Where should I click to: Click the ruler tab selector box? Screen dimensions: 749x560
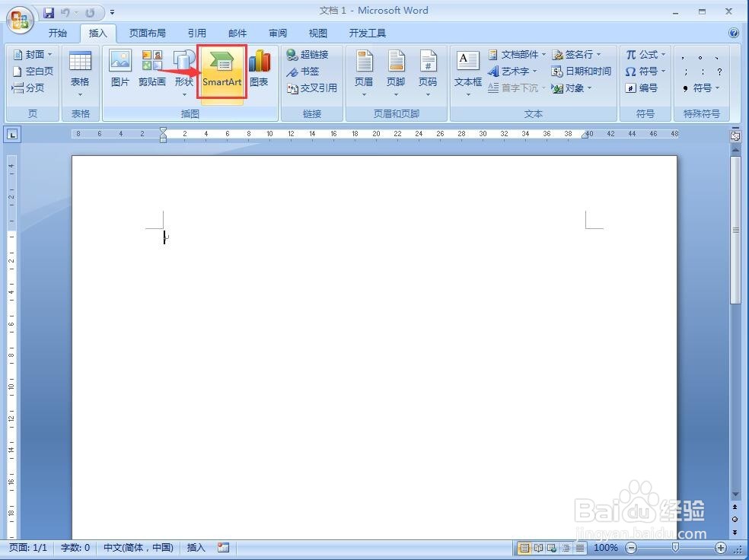coord(12,135)
